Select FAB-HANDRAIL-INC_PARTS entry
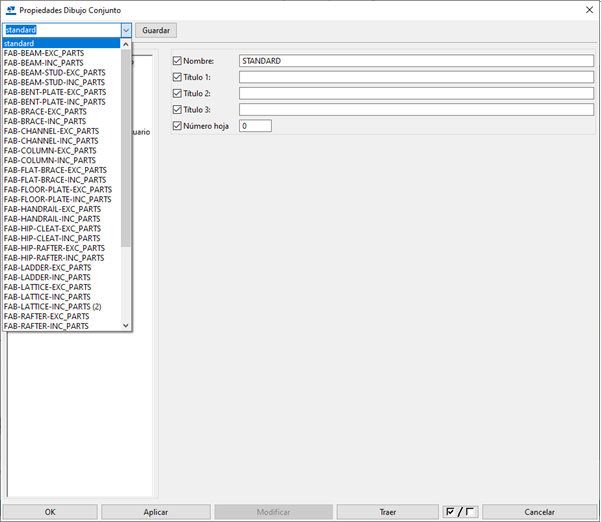The image size is (601, 522). click(x=52, y=219)
